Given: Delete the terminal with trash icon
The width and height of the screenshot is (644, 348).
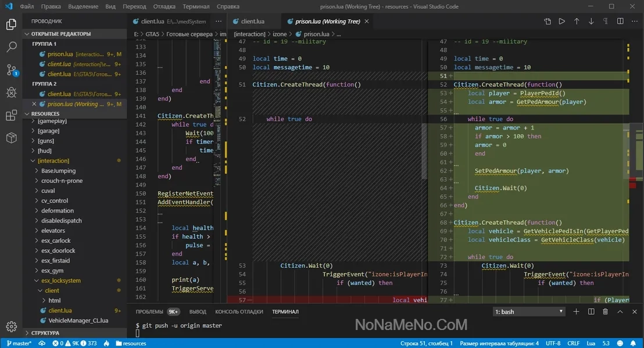Looking at the screenshot, I should (605, 312).
